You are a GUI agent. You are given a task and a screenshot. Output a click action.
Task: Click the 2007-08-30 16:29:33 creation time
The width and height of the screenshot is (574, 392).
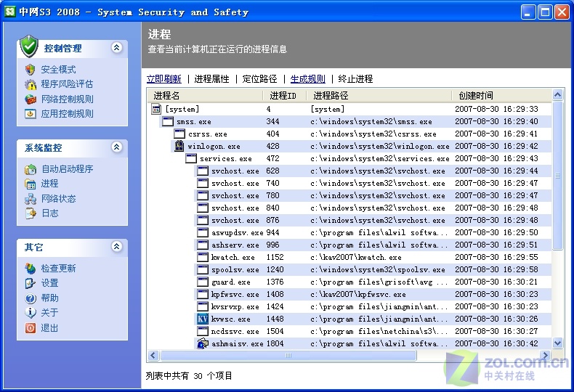[x=496, y=109]
